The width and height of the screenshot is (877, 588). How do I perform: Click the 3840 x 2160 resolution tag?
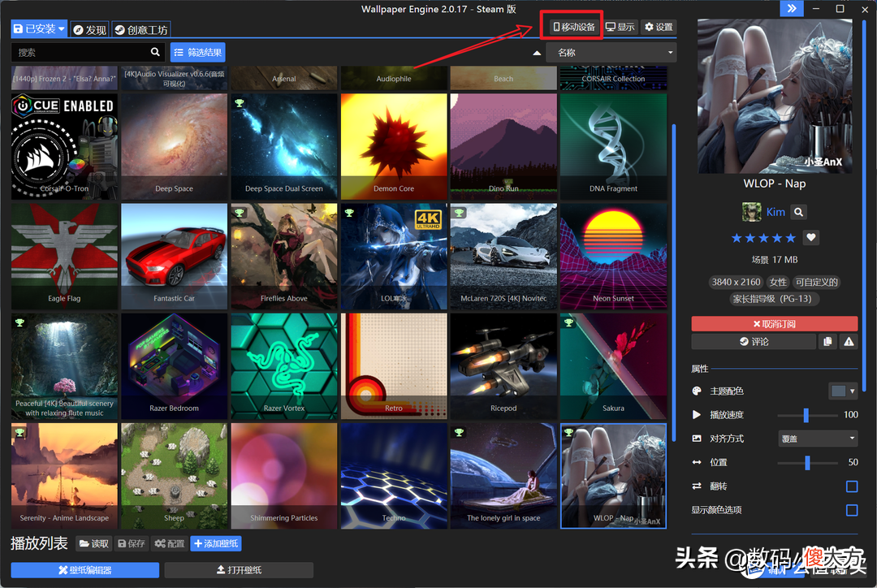coord(736,282)
